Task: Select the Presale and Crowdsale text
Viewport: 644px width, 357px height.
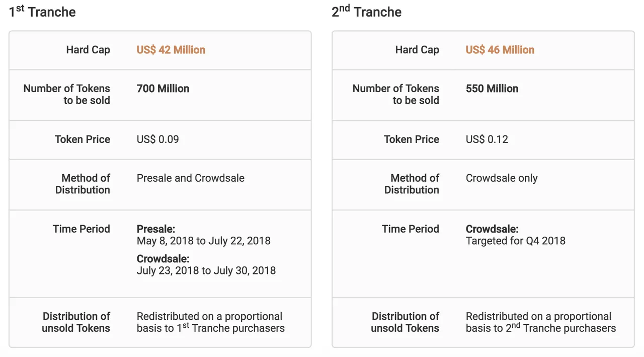Action: pos(191,178)
